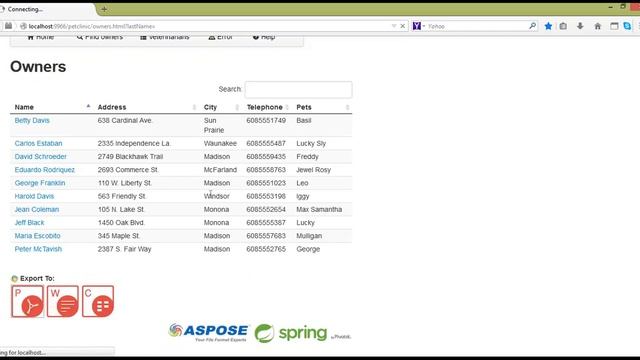The image size is (640, 360).
Task: Export owners list to PDF
Action: pos(27,302)
